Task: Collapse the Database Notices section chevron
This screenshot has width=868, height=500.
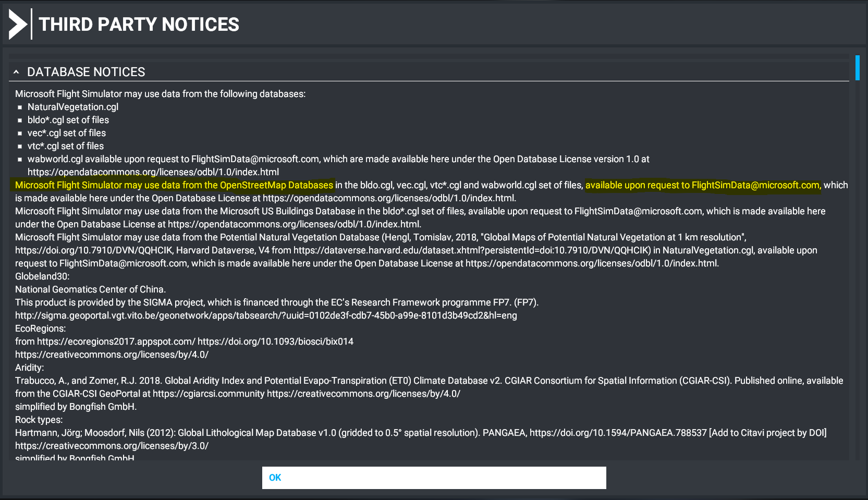Action: pyautogui.click(x=16, y=72)
